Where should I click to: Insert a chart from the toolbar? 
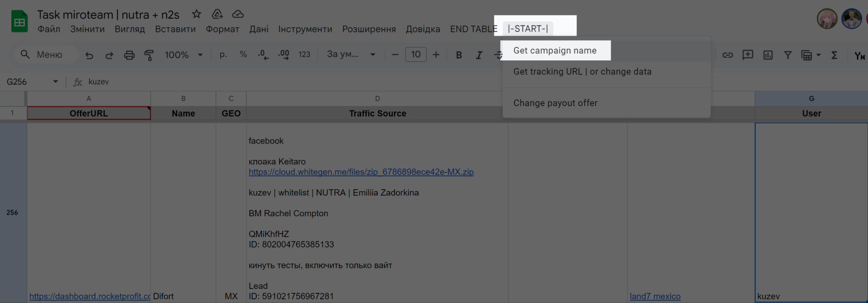coord(768,55)
